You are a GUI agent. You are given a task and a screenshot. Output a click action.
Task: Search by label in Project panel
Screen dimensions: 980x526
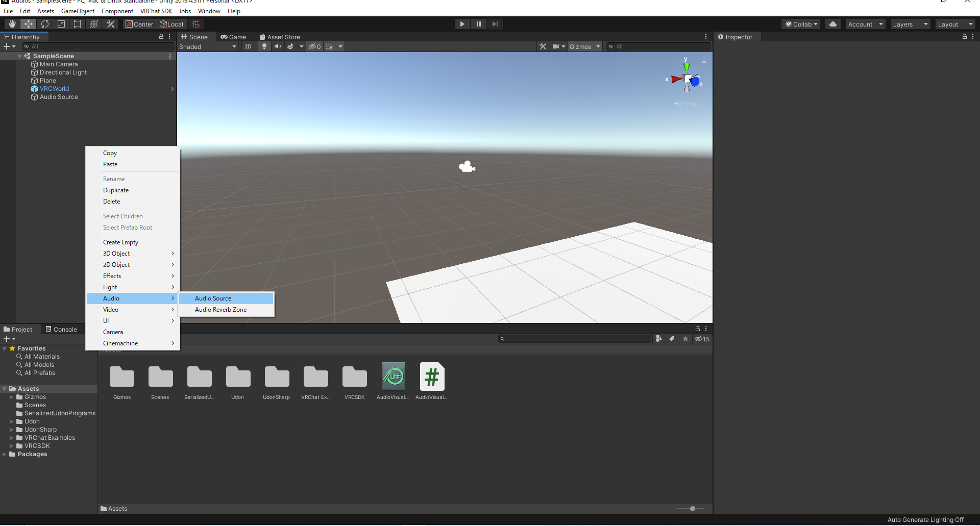pos(672,339)
